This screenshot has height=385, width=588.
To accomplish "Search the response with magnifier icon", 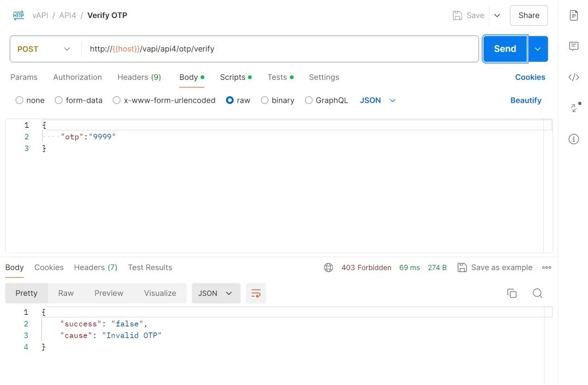I will [537, 293].
